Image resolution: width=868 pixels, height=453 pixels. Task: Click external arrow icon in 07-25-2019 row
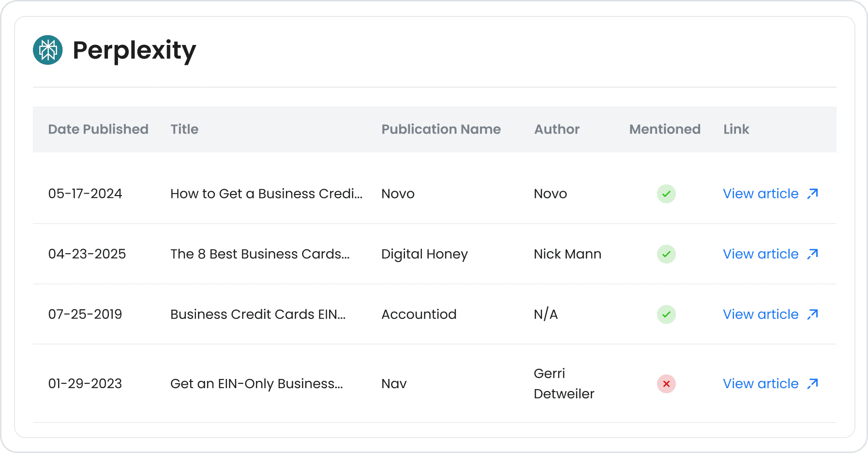tap(813, 315)
